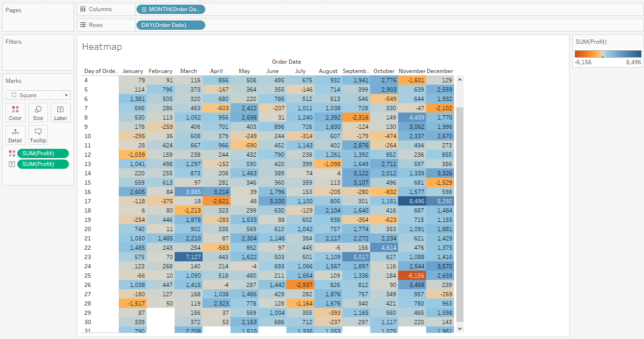The width and height of the screenshot is (644, 339).
Task: Select the DAY(Order Date) pill in Rows
Action: tap(170, 25)
